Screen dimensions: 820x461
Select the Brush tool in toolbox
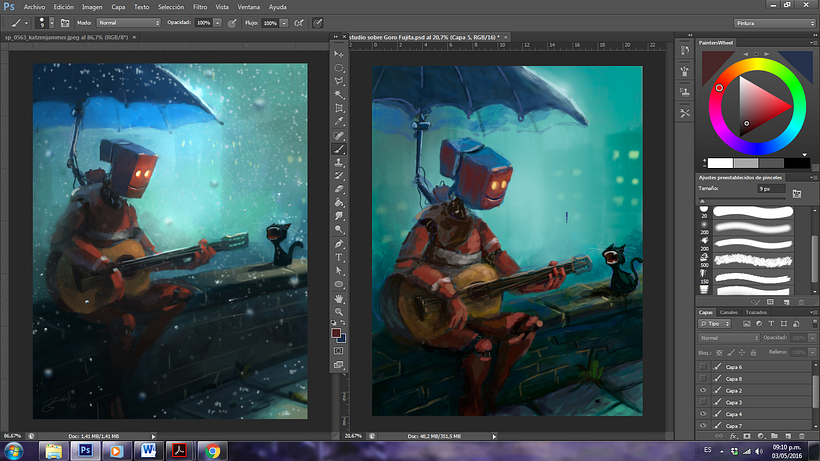pyautogui.click(x=339, y=149)
